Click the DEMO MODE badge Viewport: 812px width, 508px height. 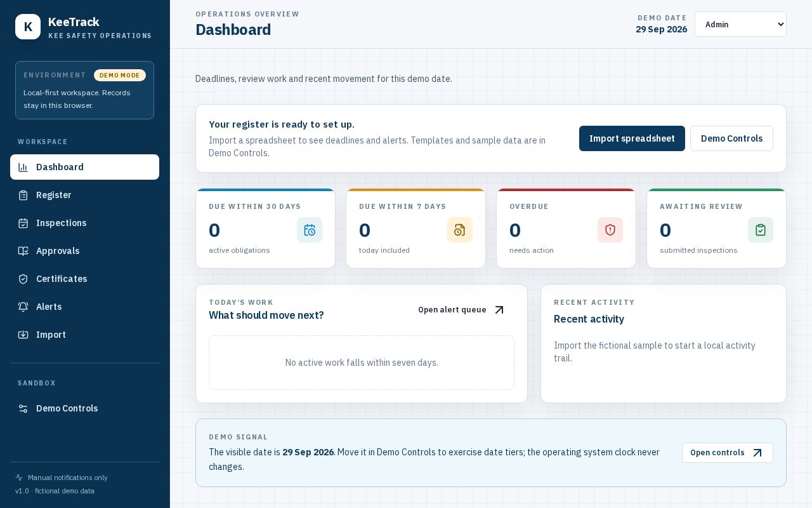pyautogui.click(x=120, y=75)
